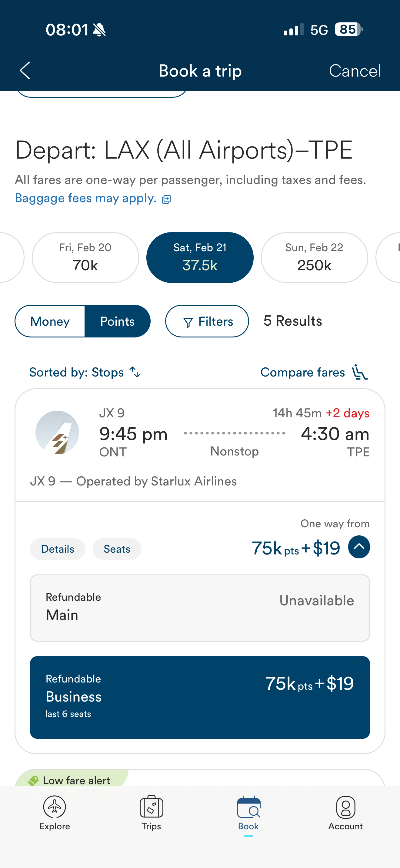This screenshot has width=400, height=868.
Task: Open the Trips suitcase icon
Action: pyautogui.click(x=151, y=807)
